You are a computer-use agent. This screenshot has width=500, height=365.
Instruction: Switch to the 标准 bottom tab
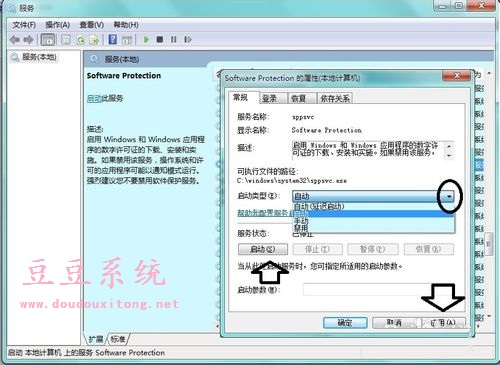pos(117,339)
